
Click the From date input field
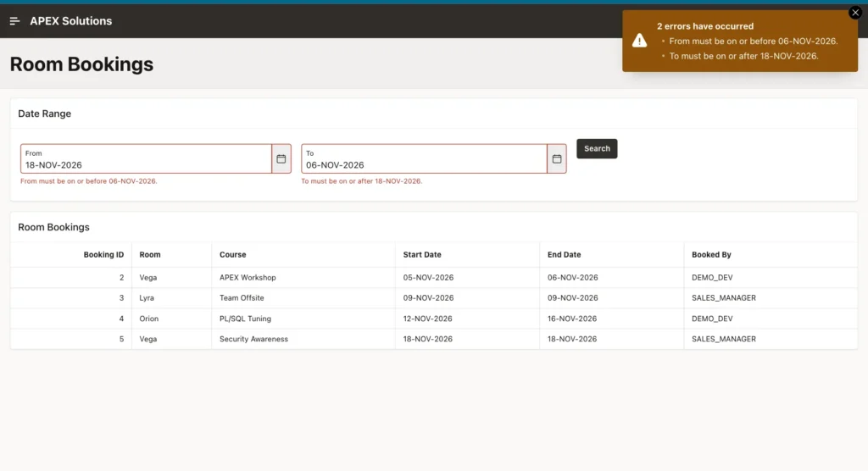click(x=146, y=159)
